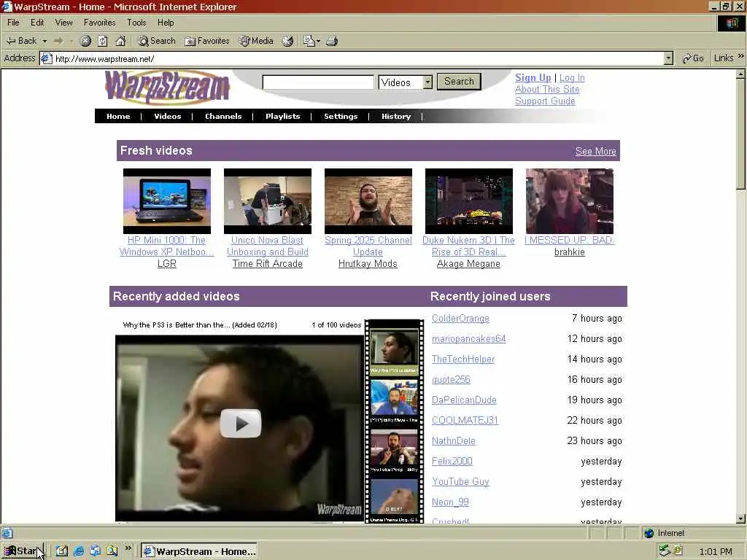Click the Print toolbar icon
This screenshot has width=747, height=560.
[332, 41]
